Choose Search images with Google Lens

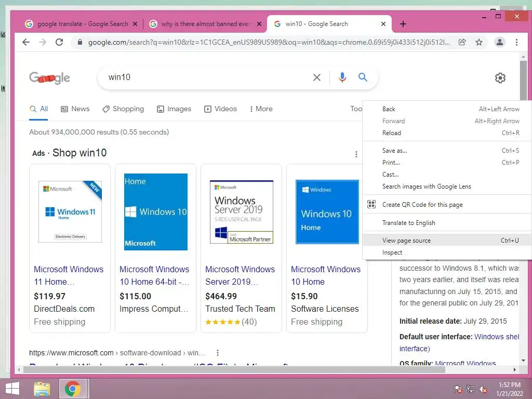(447, 187)
